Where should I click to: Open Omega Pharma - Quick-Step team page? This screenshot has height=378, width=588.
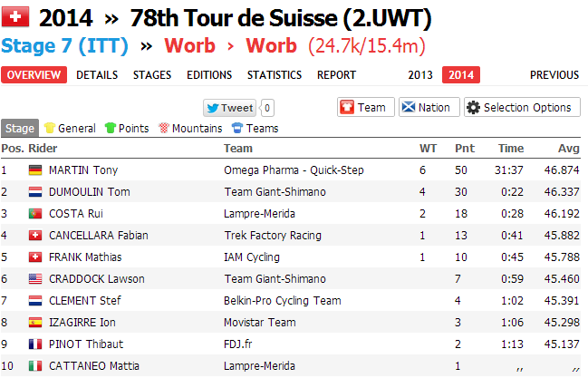293,170
